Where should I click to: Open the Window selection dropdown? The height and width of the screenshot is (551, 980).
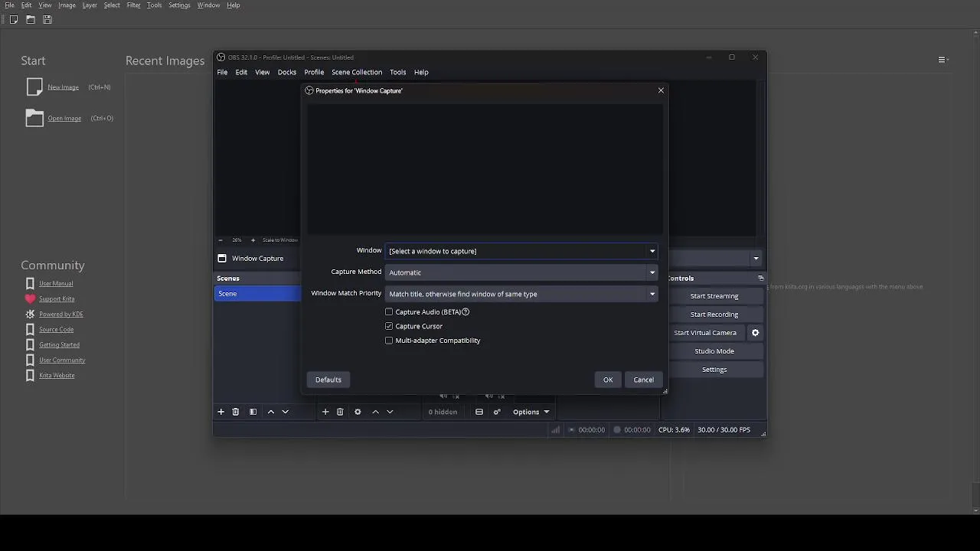point(521,251)
